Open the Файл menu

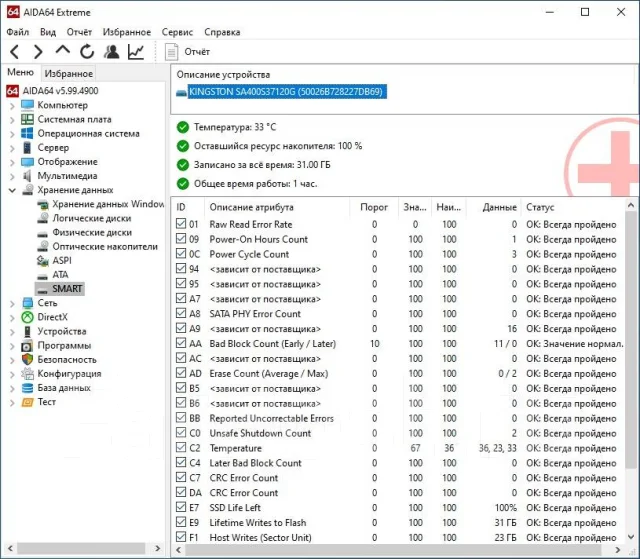coord(18,32)
